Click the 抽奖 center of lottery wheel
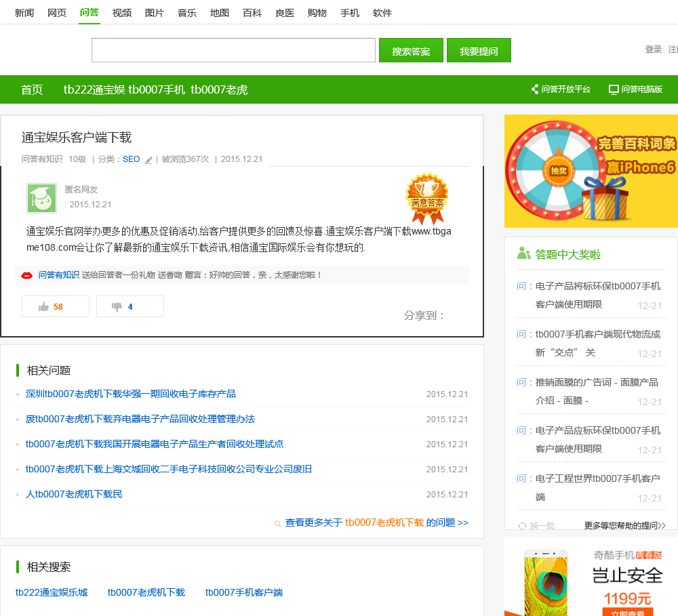This screenshot has height=616, width=678. click(559, 171)
